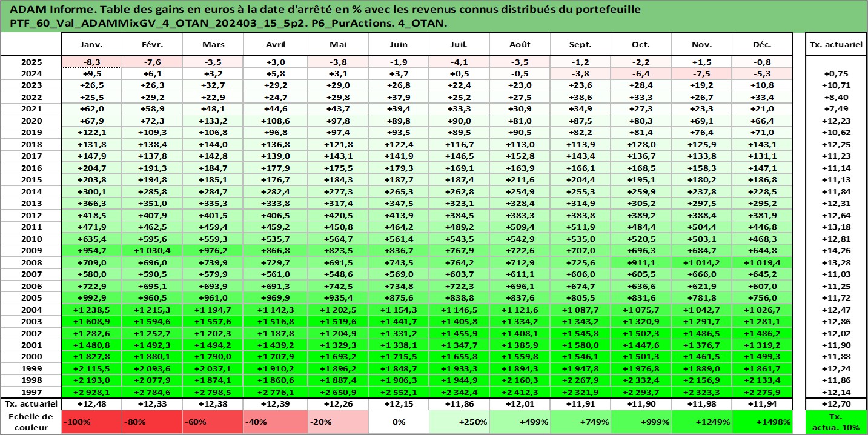Select the 'Sept.' column header
Image resolution: width=868 pixels, height=435 pixels.
580,45
